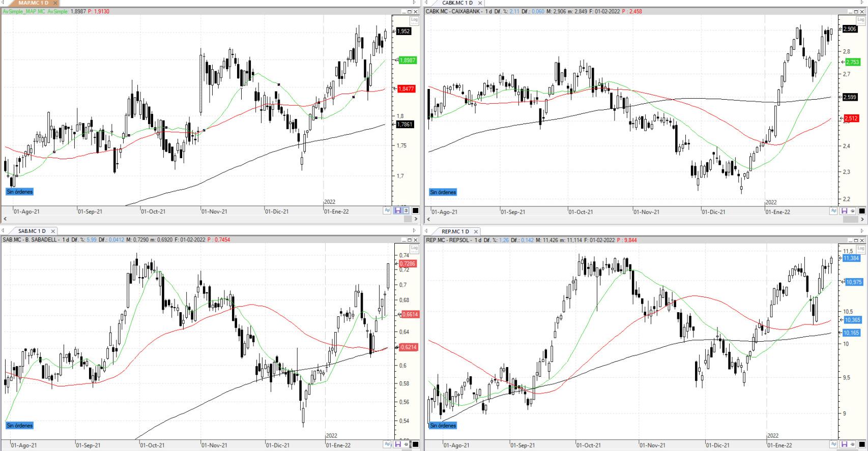Image resolution: width=868 pixels, height=451 pixels.
Task: Click the save icon on the REPSOL chart
Action: (x=844, y=444)
